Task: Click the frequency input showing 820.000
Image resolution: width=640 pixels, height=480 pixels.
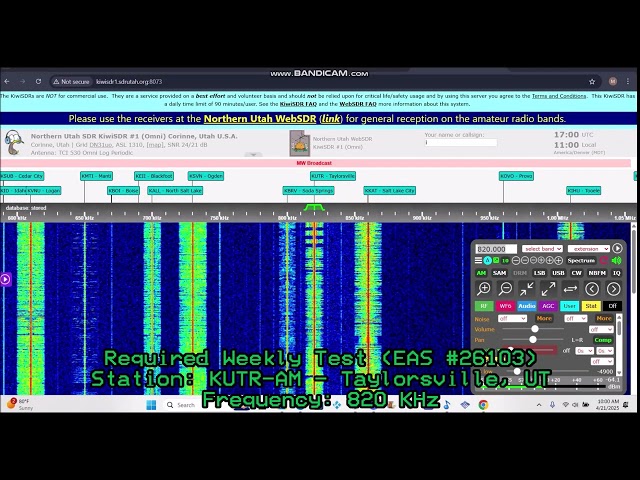Action: pyautogui.click(x=496, y=249)
